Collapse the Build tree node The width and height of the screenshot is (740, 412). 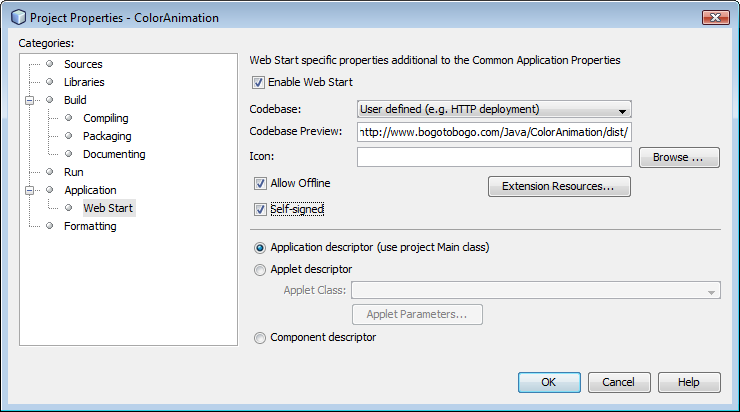tap(29, 100)
